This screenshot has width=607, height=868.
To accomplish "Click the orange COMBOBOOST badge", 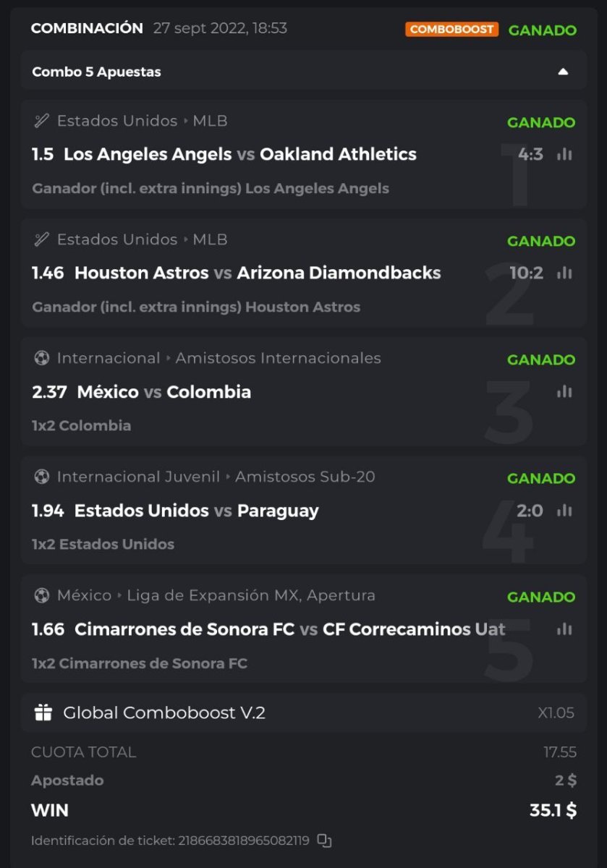I will [451, 30].
